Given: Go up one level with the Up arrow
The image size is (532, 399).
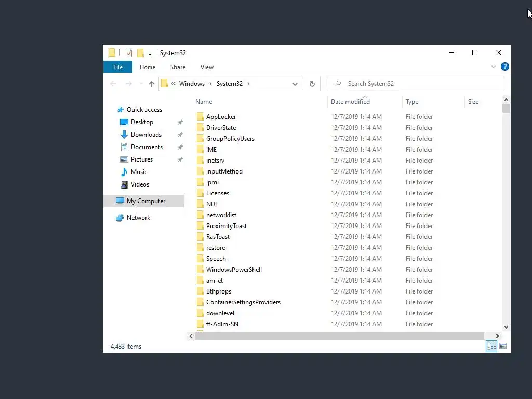Looking at the screenshot, I should click(151, 84).
